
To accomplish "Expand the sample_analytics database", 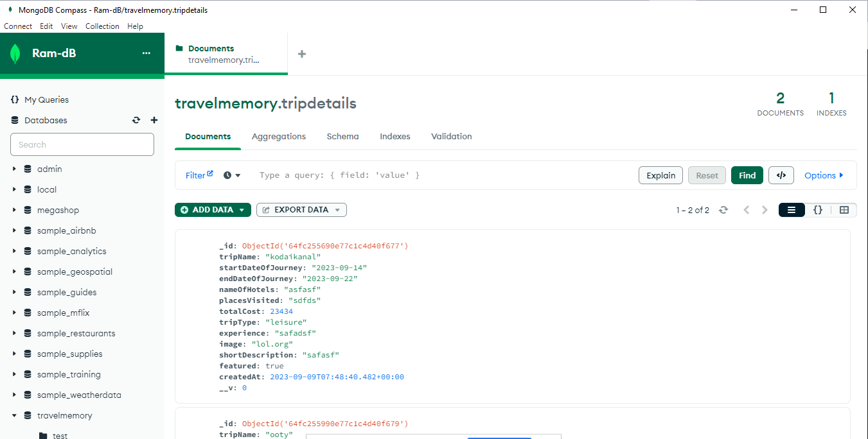I will coord(14,251).
